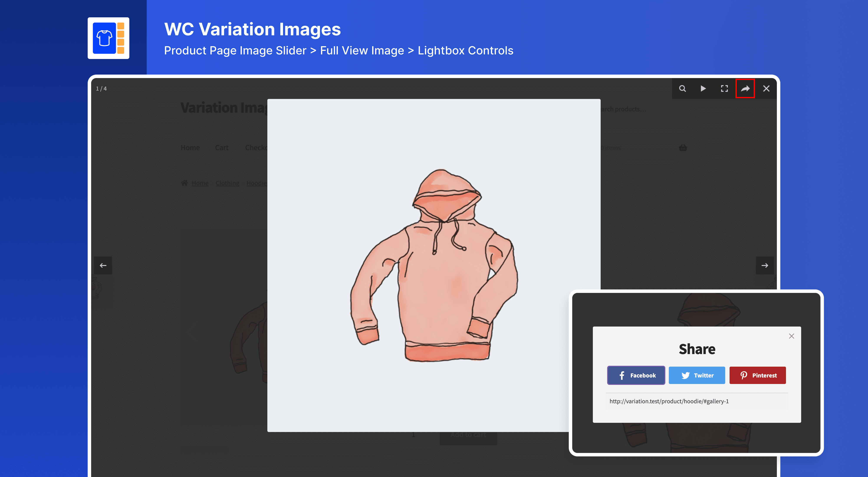Click the breadcrumb home icon
The width and height of the screenshot is (868, 477).
coord(184,183)
